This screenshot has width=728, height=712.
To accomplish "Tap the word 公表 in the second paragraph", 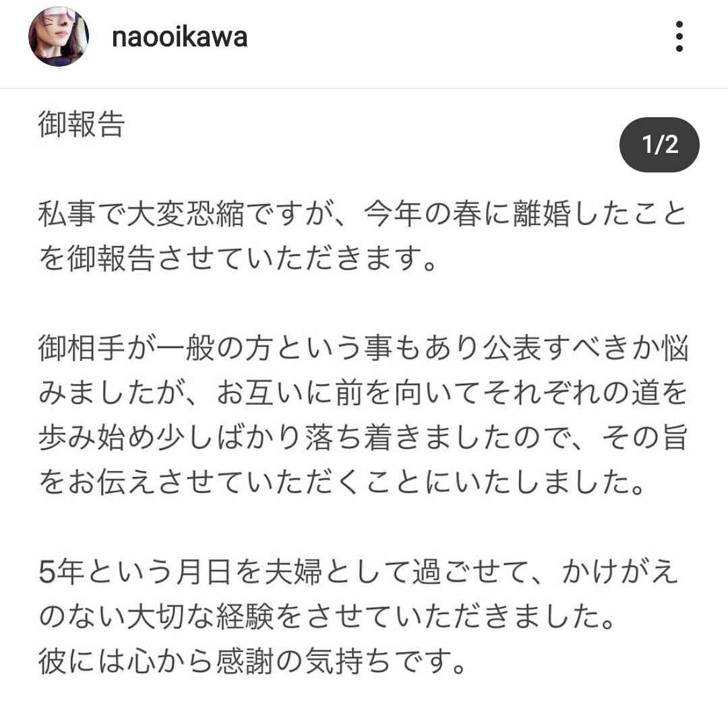I will coord(511,348).
